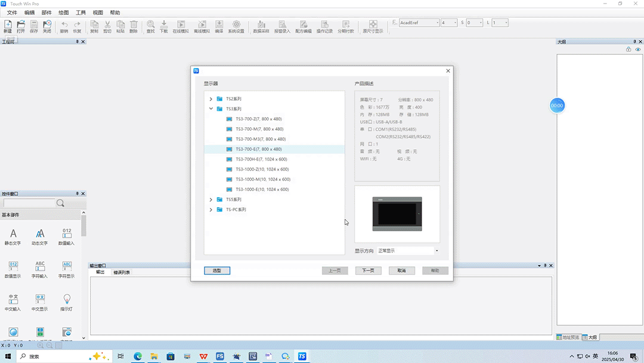Click the 粘贴 (Paste) toolbar icon
Screen dimensions: 644x363
(x=120, y=27)
